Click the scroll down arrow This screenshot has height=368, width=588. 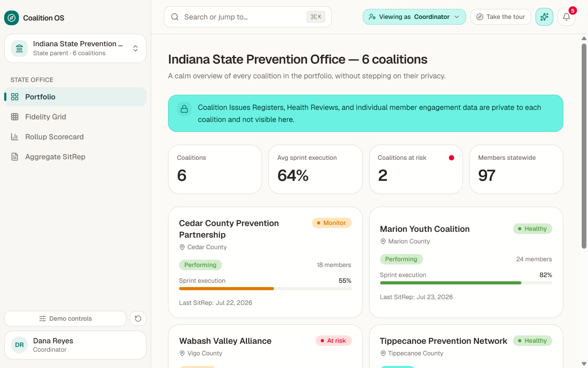click(x=584, y=364)
